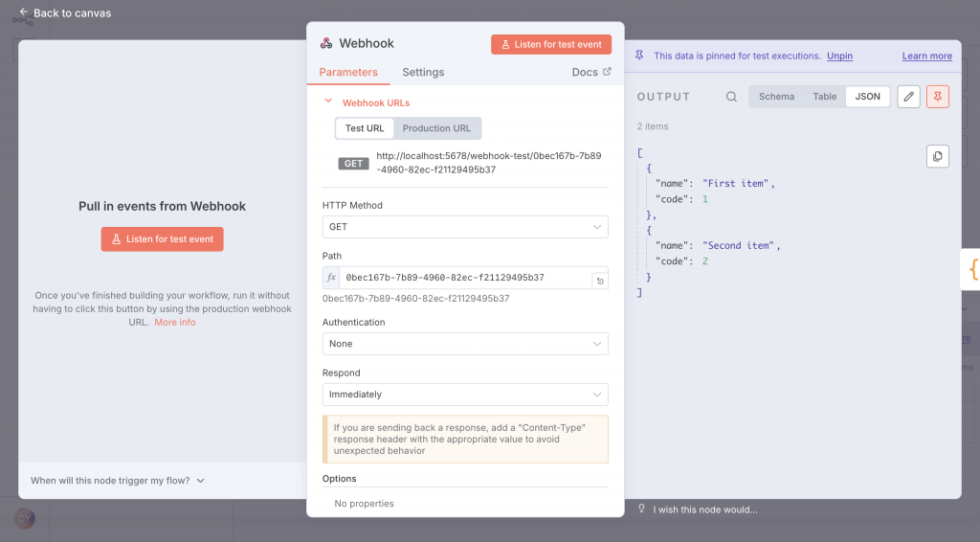Screen dimensions: 980x542
Task: Click the 2 items count label
Action: [x=653, y=126]
